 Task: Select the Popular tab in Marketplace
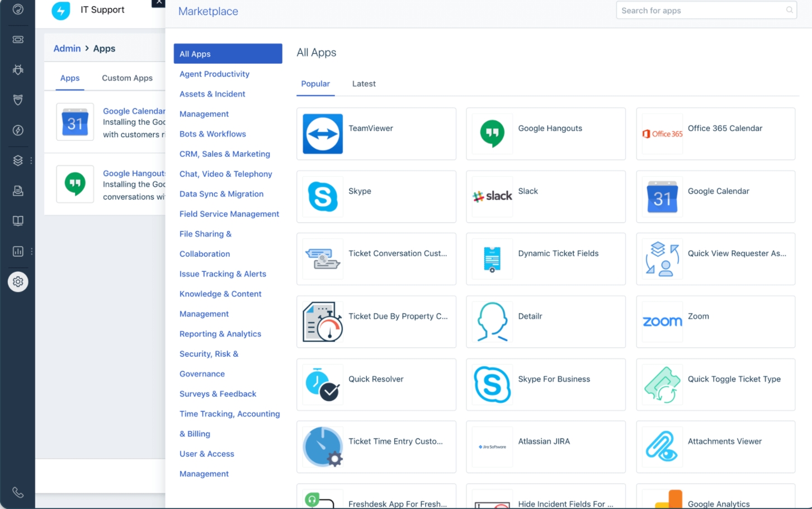tap(315, 84)
